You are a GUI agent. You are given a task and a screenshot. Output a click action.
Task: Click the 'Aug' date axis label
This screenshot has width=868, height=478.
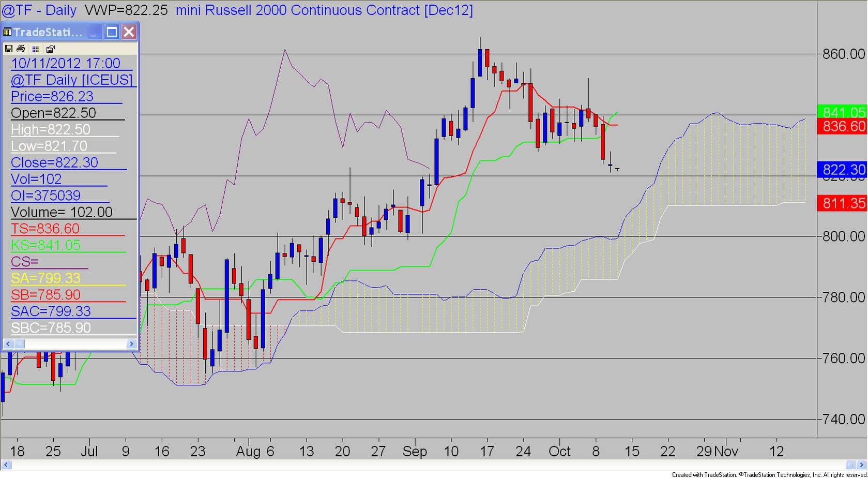248,452
